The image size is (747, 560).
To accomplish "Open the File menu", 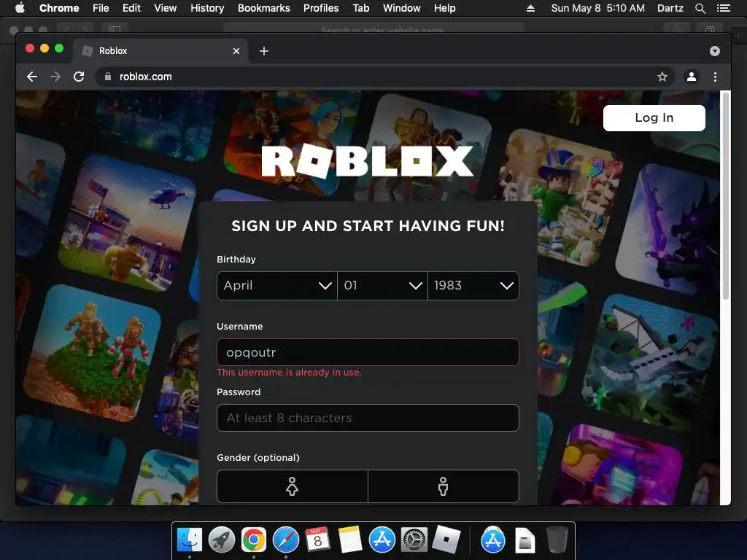I will pos(101,8).
